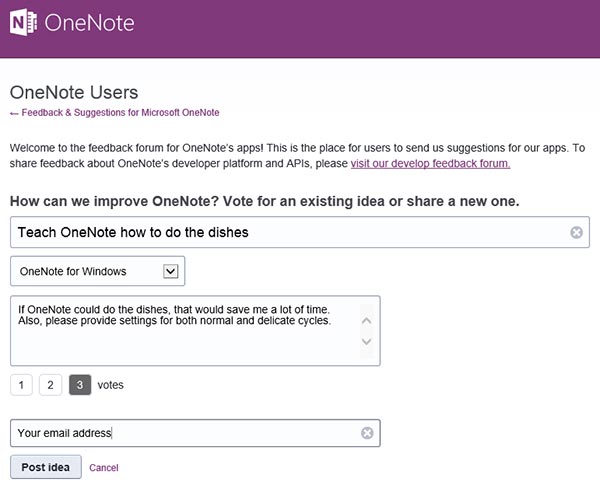Viewport: 600px width, 489px height.
Task: Click the description box scroll down arrow
Action: 367,341
